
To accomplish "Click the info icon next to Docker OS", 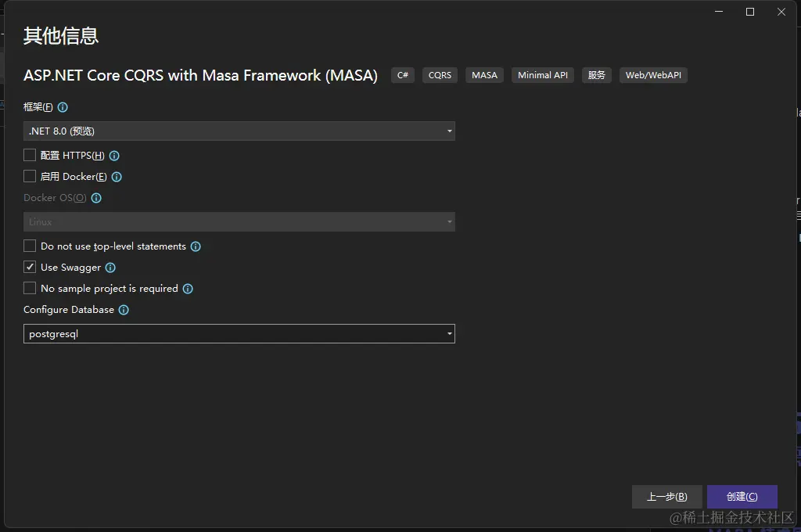I will [x=96, y=198].
